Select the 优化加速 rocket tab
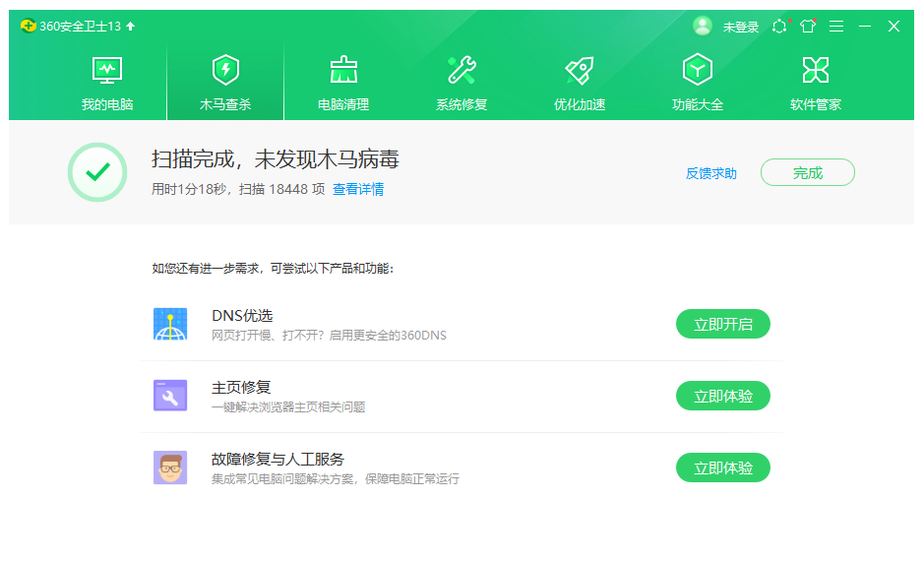This screenshot has height=561, width=924. pos(580,83)
